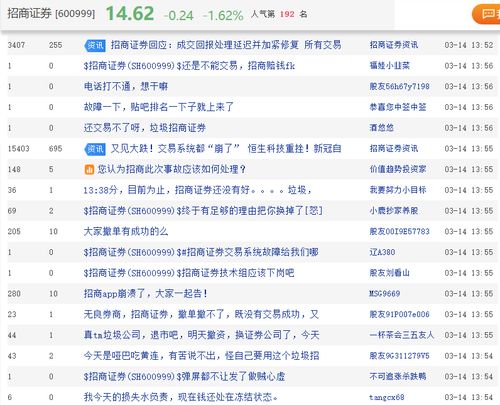Image resolution: width=500 pixels, height=405 pixels.
Task: Open author profile 价值趋势投资家
Action: point(398,169)
